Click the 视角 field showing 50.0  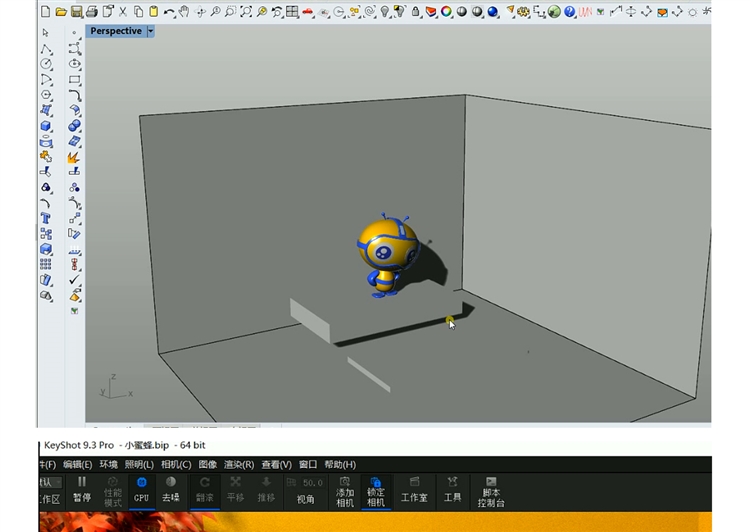pyautogui.click(x=305, y=483)
